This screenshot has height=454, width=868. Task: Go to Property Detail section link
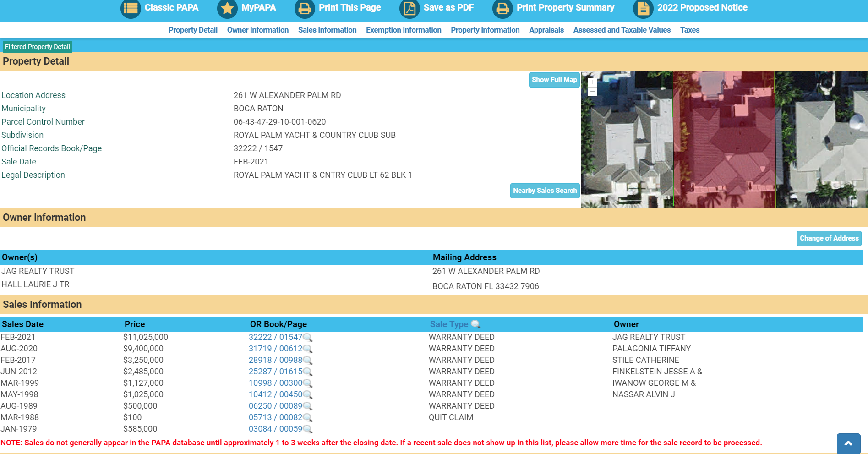tap(193, 30)
